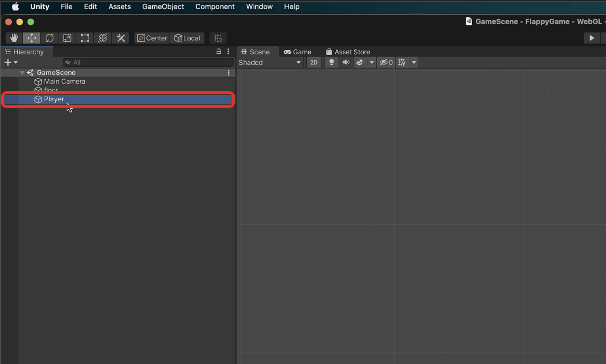Start Play mode
The width and height of the screenshot is (606, 364).
tap(592, 38)
